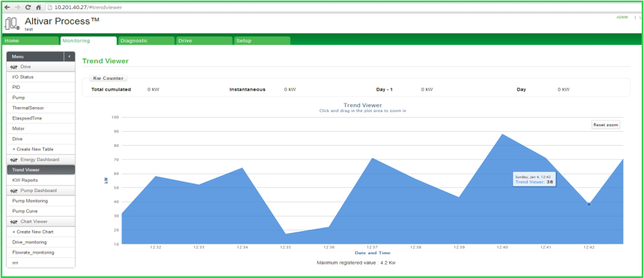This screenshot has width=644, height=278.
Task: Click the Pump Dashboard section icon
Action: (x=14, y=191)
